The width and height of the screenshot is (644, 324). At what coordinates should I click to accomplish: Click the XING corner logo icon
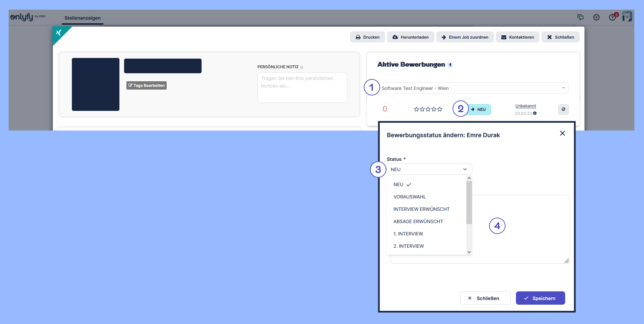59,33
